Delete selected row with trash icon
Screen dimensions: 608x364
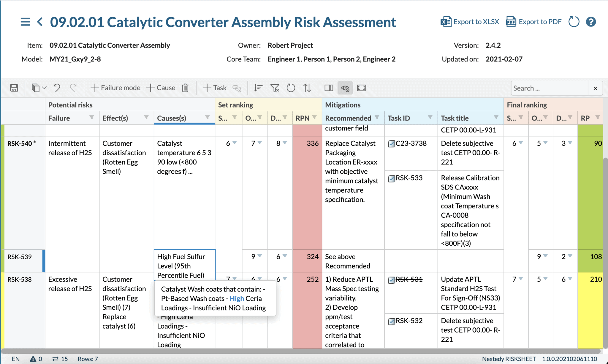tap(185, 88)
